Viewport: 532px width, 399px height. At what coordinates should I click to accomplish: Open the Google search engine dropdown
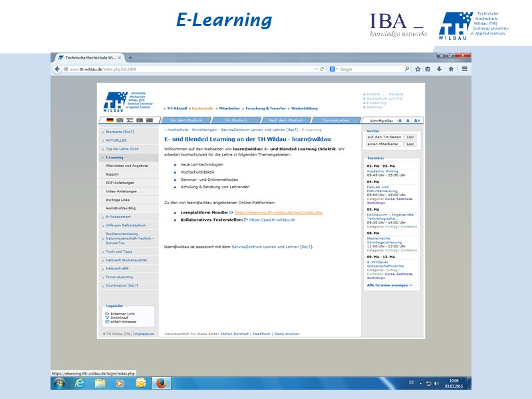point(335,69)
